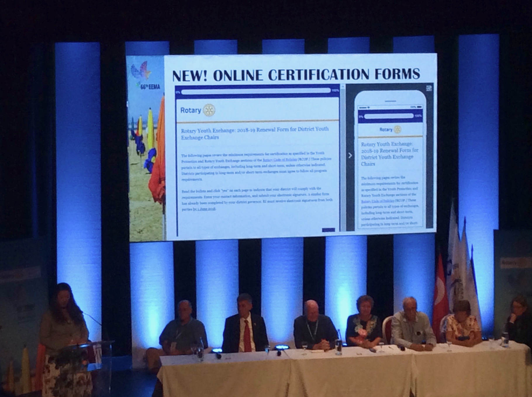Image resolution: width=532 pixels, height=397 pixels.
Task: Click the phone preview form title heading
Action: pyautogui.click(x=390, y=154)
